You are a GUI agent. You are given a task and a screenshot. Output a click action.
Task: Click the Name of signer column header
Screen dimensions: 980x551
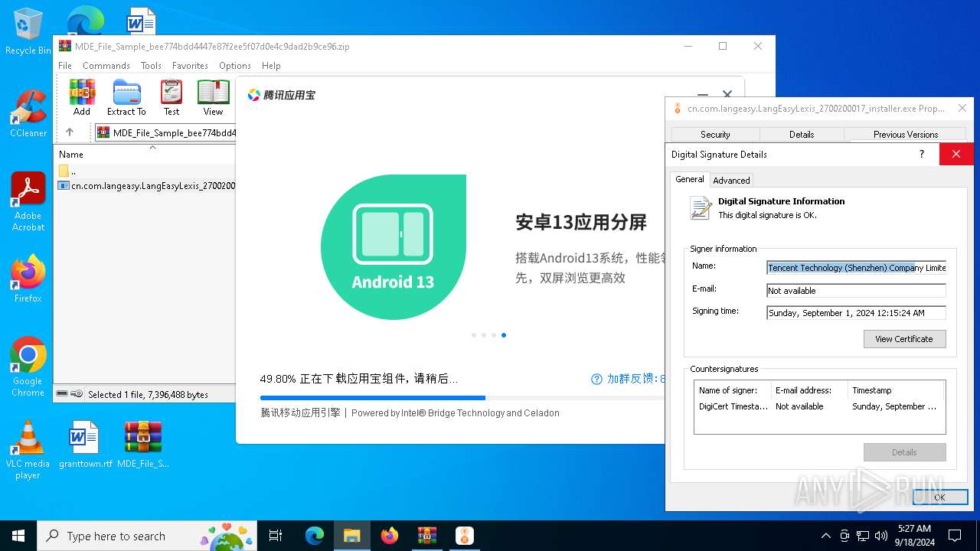coord(733,390)
